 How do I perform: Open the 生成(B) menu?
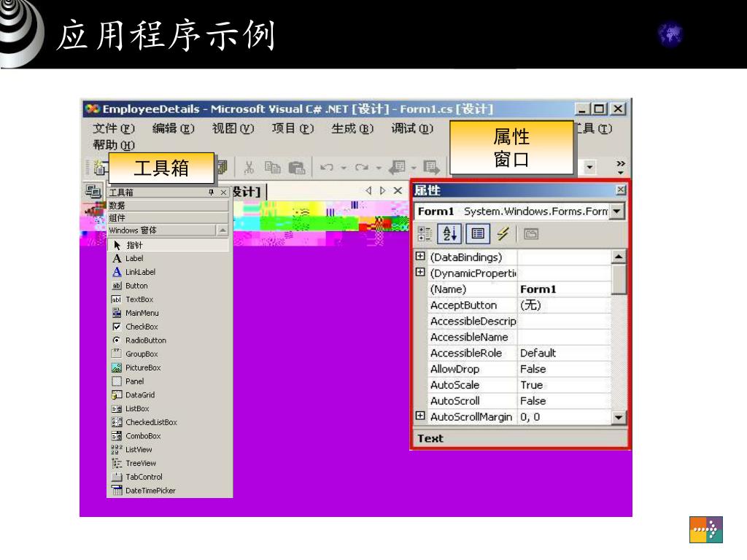coord(352,128)
